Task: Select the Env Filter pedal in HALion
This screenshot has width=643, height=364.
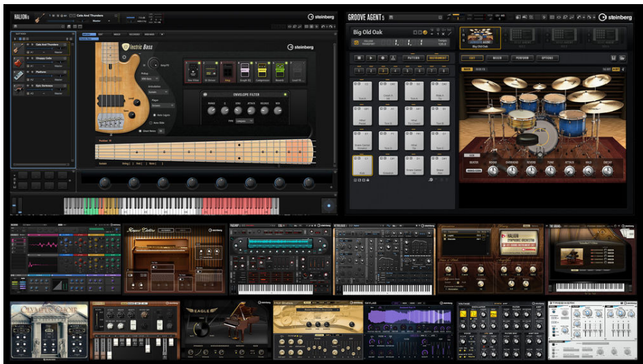Action: [193, 73]
